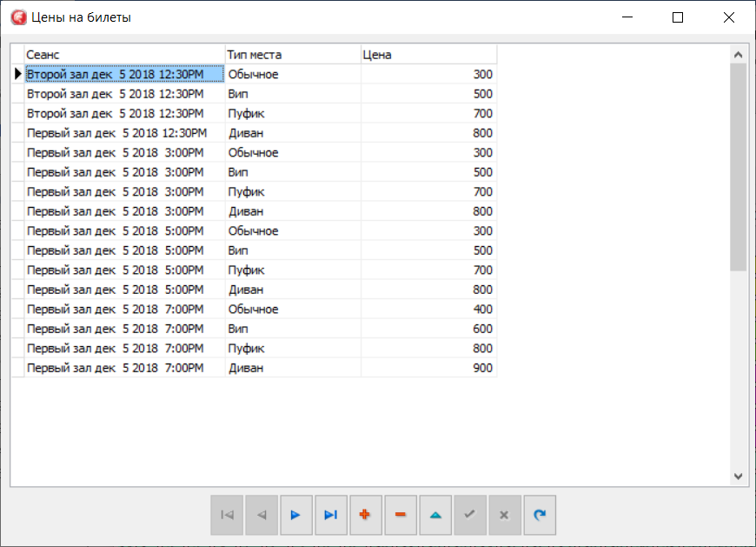
Task: Select the 7:00PM Обычное price 400 cell
Action: tap(428, 310)
